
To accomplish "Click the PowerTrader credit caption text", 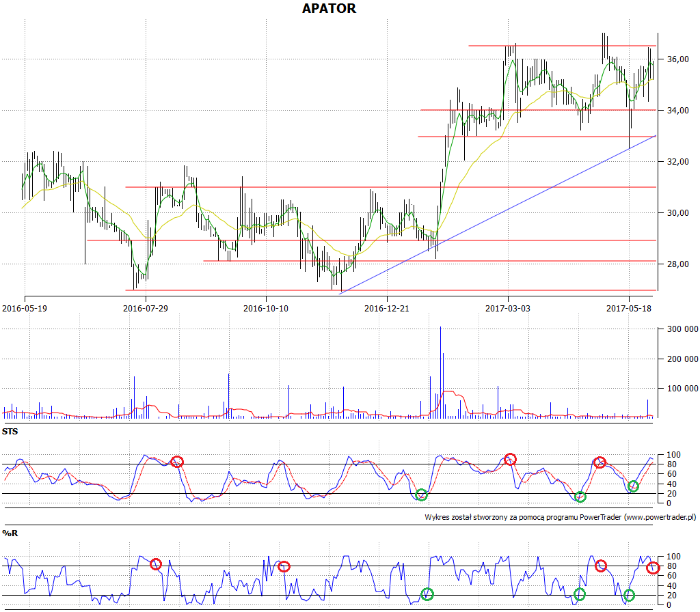I will pos(561,518).
